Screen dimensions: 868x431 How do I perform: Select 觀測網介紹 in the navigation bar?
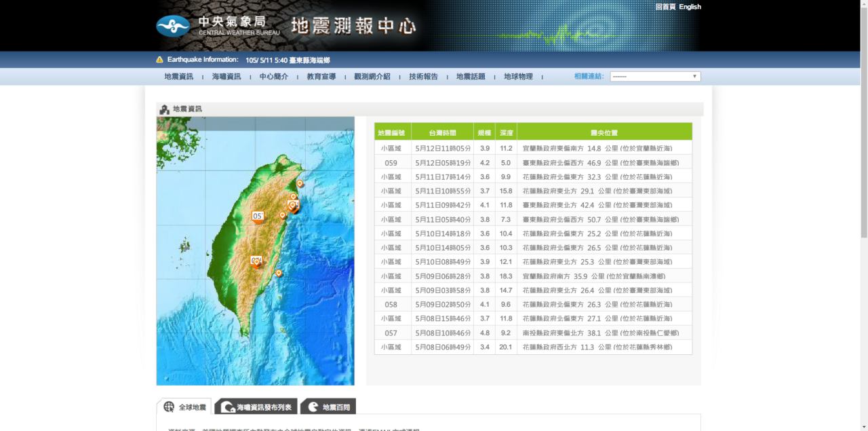tap(372, 77)
